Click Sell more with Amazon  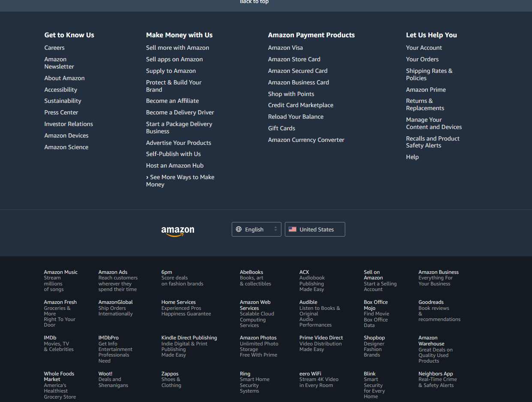pyautogui.click(x=178, y=48)
